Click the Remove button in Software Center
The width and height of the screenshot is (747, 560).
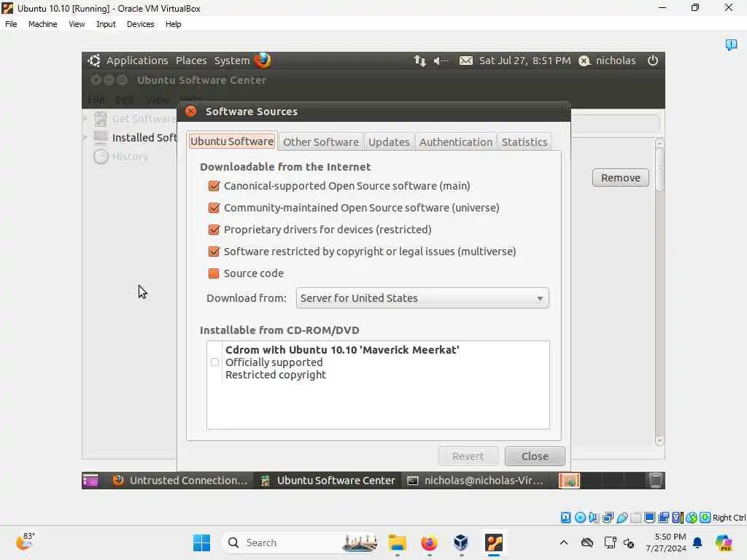[x=620, y=178]
